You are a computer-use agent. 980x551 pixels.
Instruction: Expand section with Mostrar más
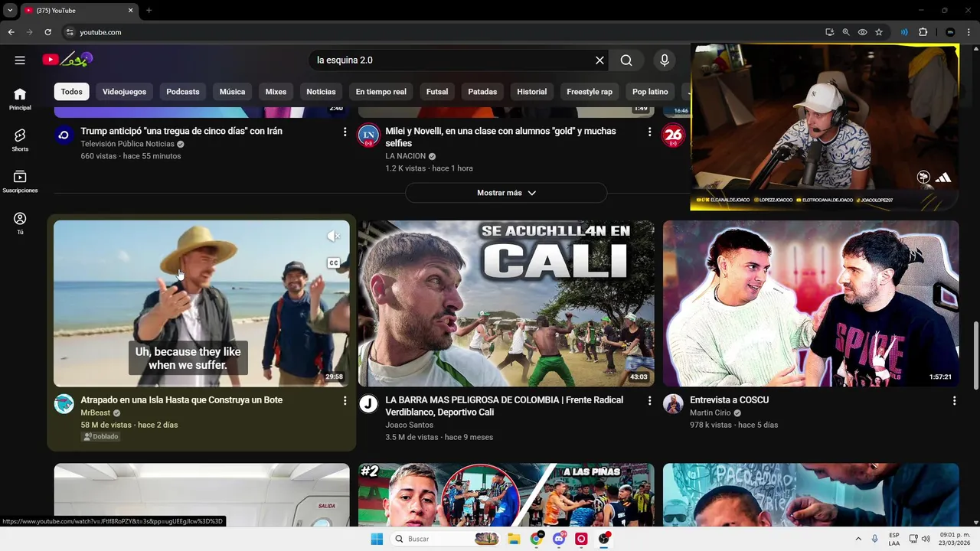(x=506, y=193)
